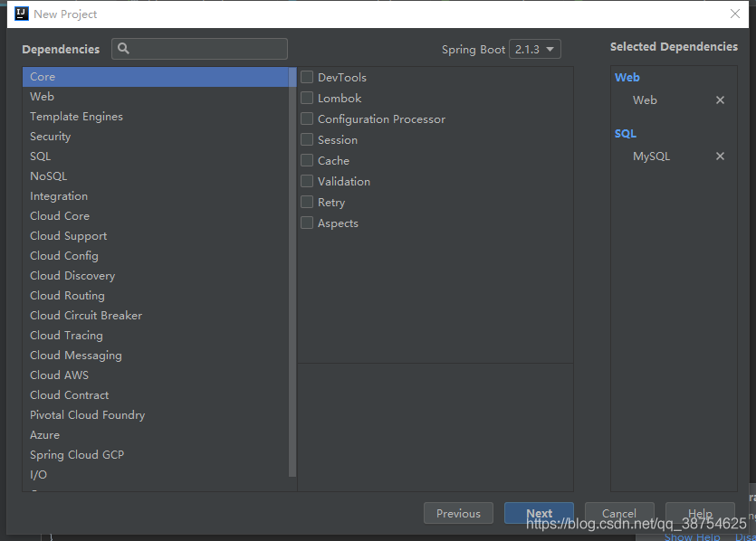Check the Cache option
This screenshot has width=756, height=541.
coord(307,160)
